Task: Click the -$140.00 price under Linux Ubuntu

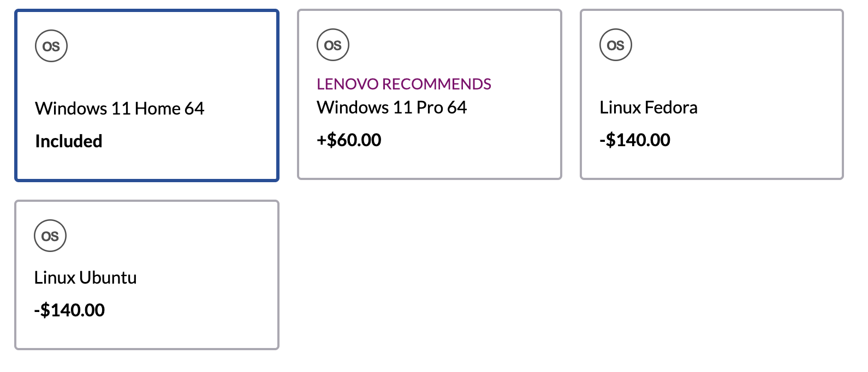Action: click(x=69, y=310)
